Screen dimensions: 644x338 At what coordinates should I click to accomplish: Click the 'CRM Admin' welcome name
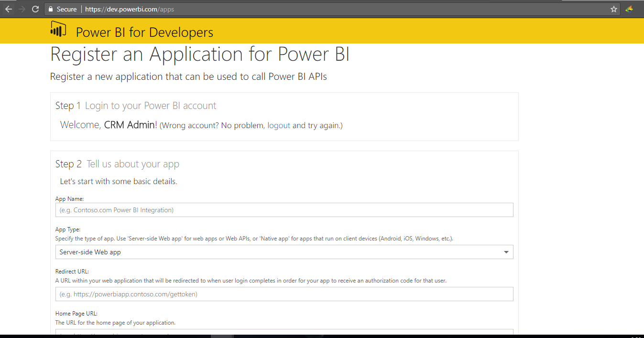pos(129,125)
